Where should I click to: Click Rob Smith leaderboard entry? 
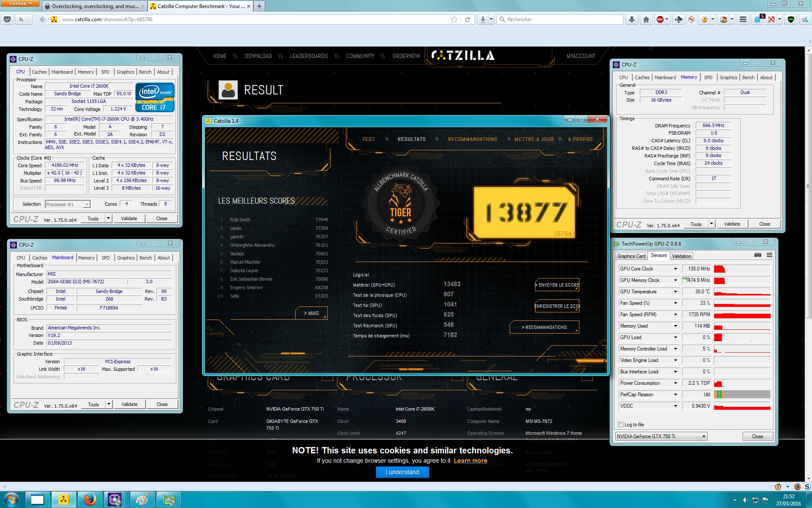tap(274, 220)
